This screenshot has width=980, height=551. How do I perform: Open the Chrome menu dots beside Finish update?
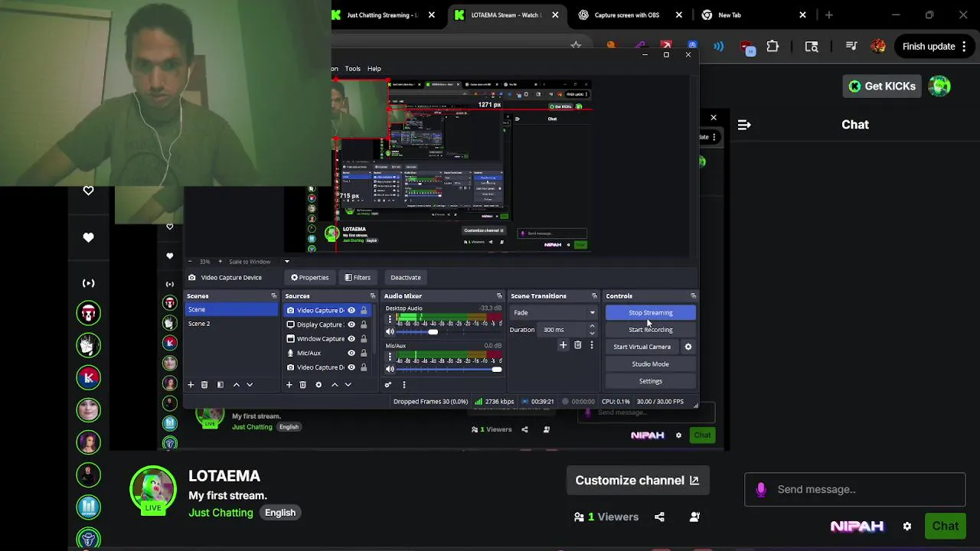coord(964,47)
